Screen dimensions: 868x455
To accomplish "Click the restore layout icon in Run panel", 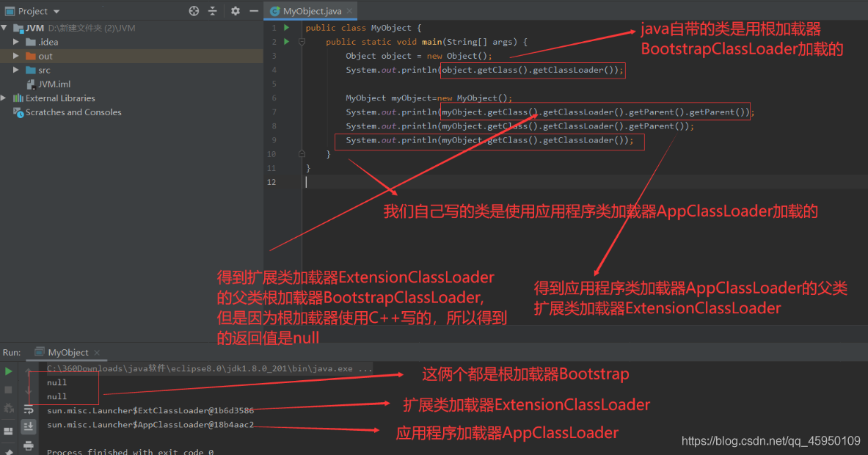I will [x=8, y=431].
